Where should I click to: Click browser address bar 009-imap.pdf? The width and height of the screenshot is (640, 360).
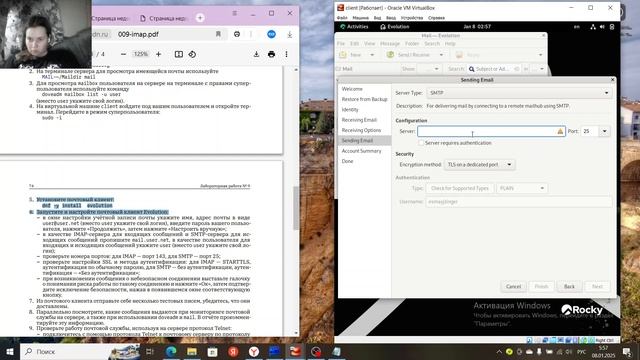point(138,34)
